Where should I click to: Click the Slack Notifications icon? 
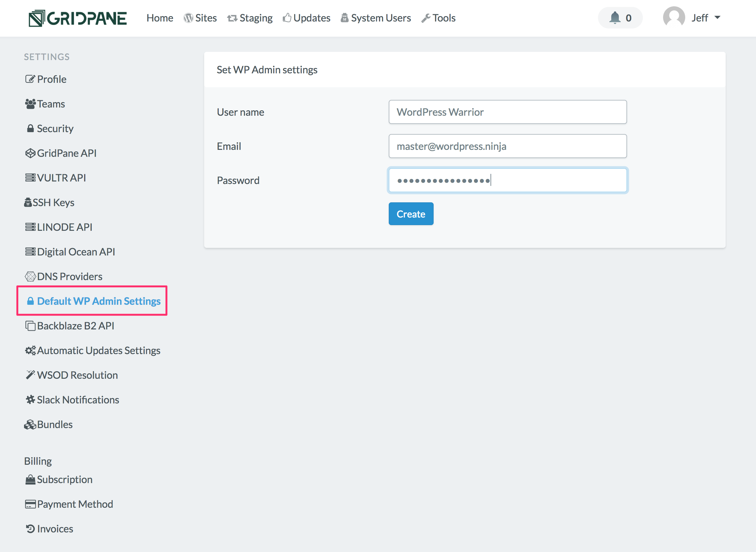pyautogui.click(x=30, y=400)
